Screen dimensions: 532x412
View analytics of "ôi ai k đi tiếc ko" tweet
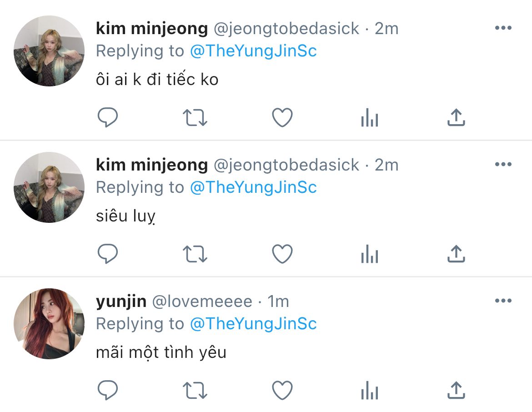click(x=370, y=117)
